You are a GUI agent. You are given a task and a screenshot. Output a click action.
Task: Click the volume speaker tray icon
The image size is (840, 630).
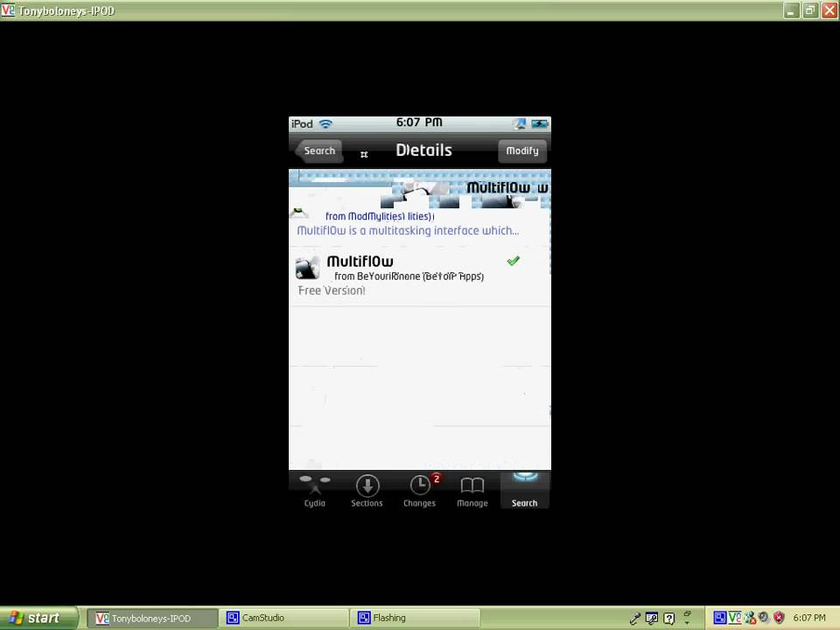tap(764, 618)
